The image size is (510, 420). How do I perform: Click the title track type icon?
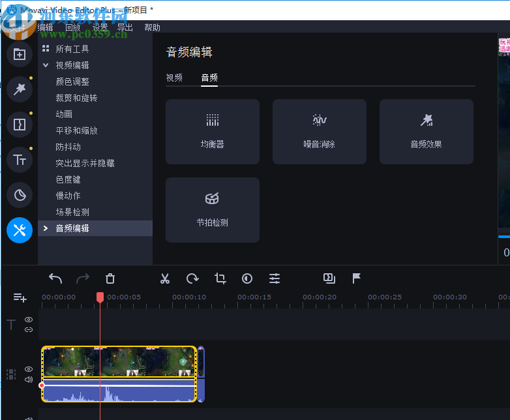tap(11, 324)
